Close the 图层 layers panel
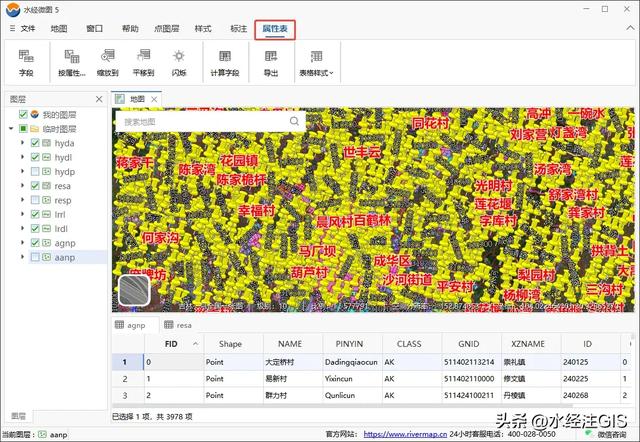The width and height of the screenshot is (640, 442). coord(99,99)
